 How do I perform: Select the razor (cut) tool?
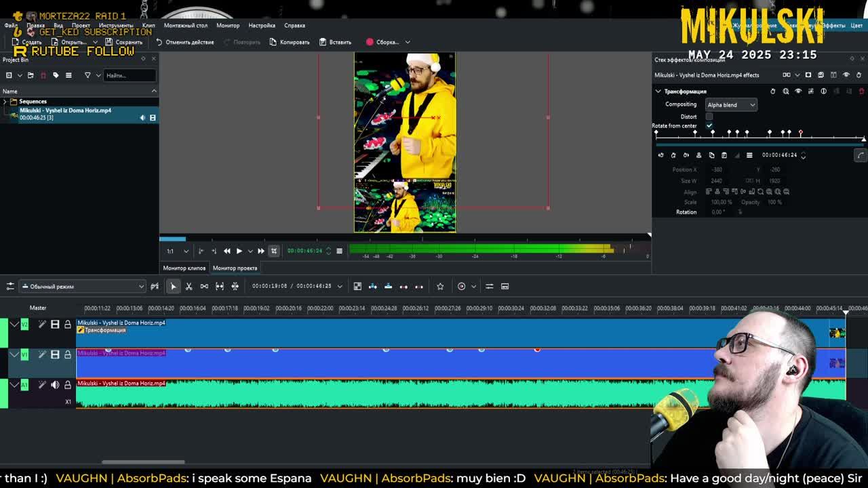point(189,286)
